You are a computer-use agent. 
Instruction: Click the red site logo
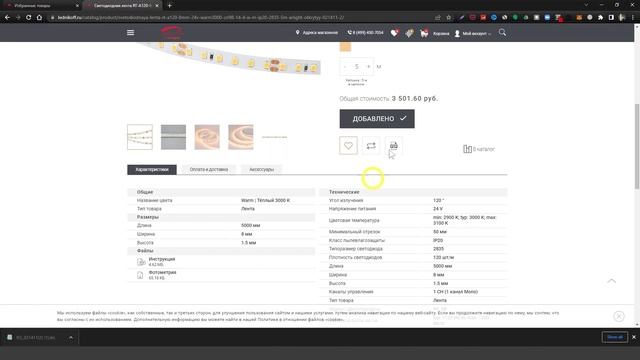point(172,32)
